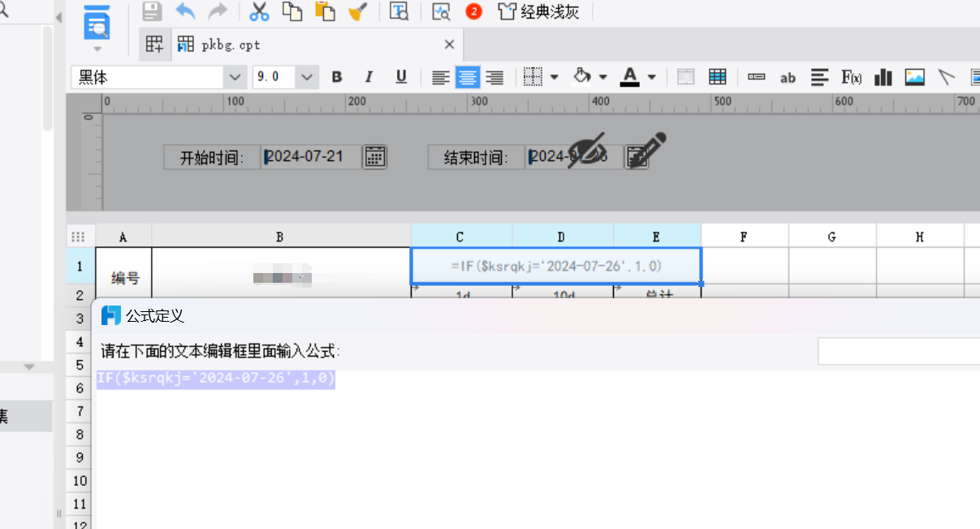Click the pencil edit overlay icon

646,150
